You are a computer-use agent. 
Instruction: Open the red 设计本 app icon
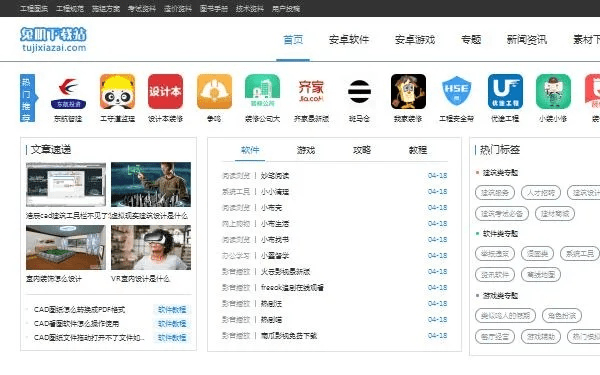tap(165, 92)
